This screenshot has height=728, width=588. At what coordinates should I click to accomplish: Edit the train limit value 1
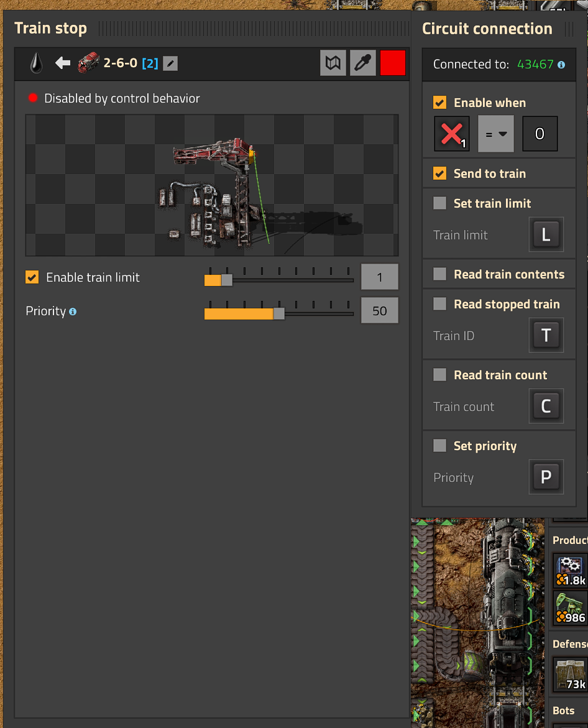(x=380, y=277)
